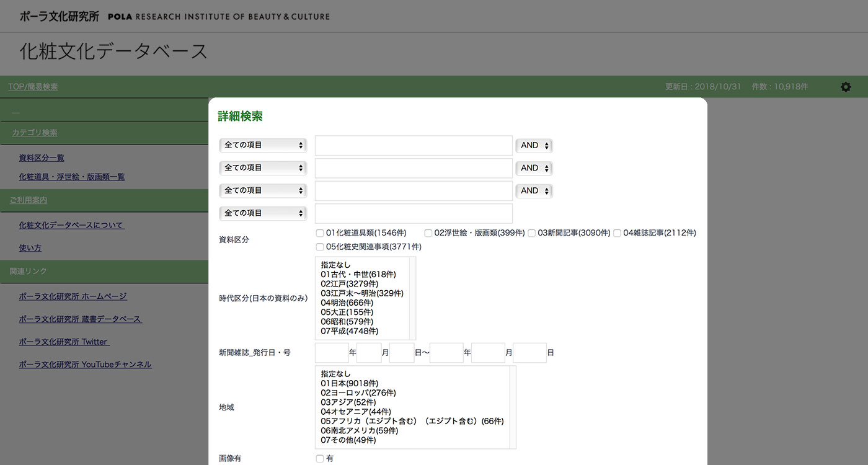The width and height of the screenshot is (868, 465).
Task: Click the 化粧文化データベース page title
Action: tap(113, 51)
